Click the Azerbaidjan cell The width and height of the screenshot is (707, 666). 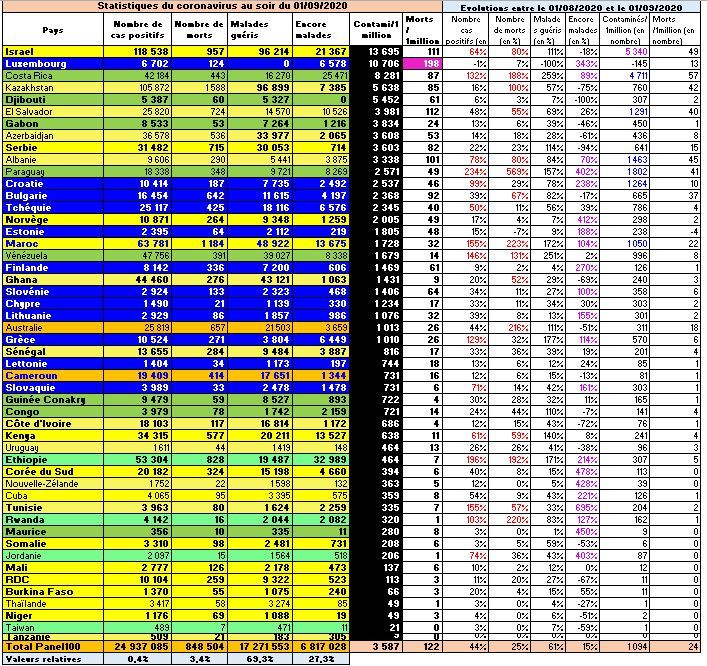click(53, 136)
